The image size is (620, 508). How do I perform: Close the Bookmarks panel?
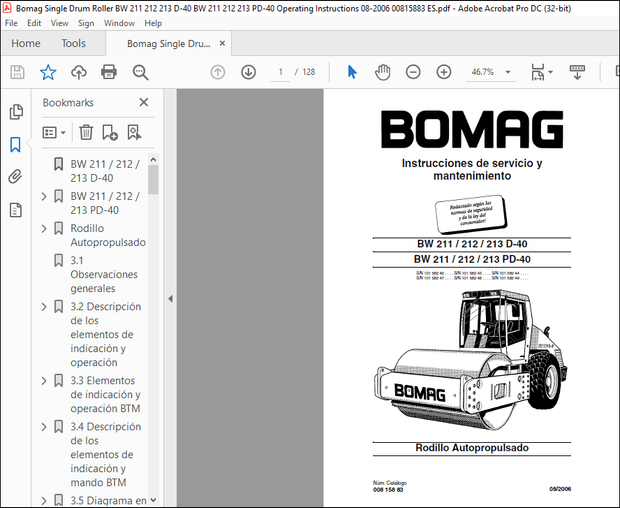pyautogui.click(x=144, y=102)
